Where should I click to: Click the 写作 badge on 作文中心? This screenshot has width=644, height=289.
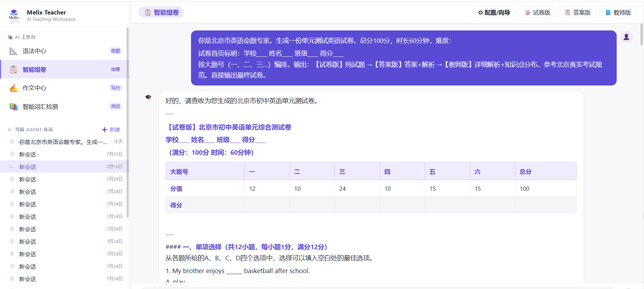point(116,88)
